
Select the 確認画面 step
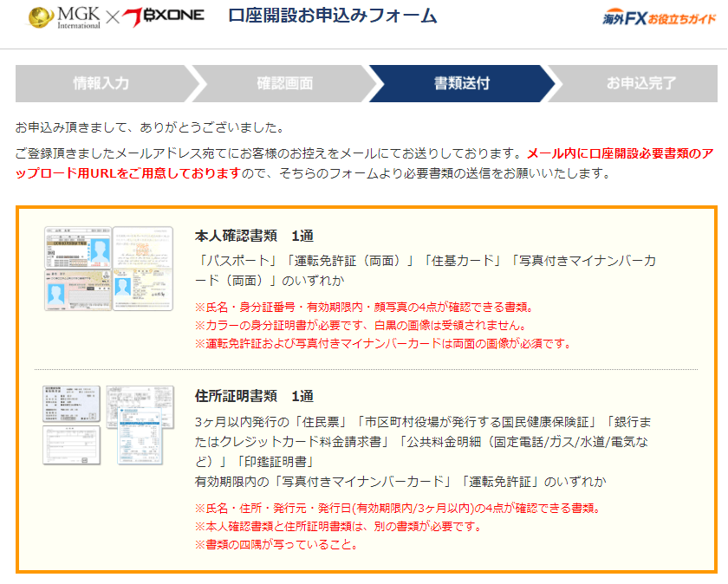284,83
